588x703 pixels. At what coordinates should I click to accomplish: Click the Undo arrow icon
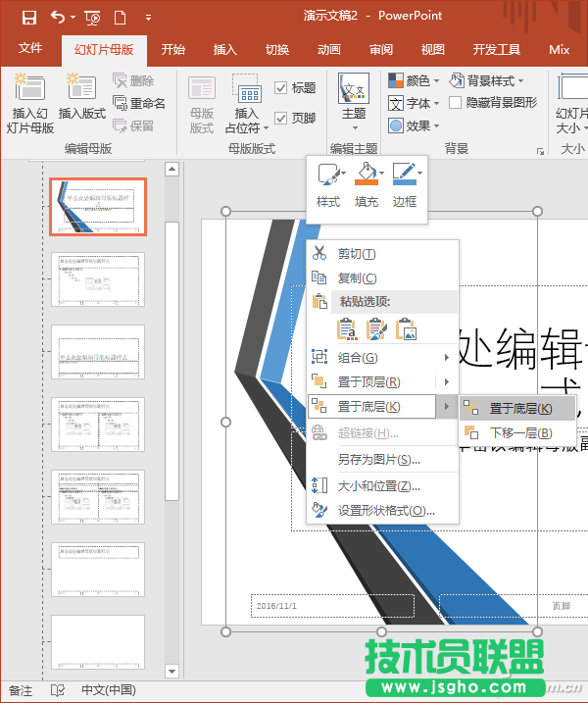pos(57,17)
